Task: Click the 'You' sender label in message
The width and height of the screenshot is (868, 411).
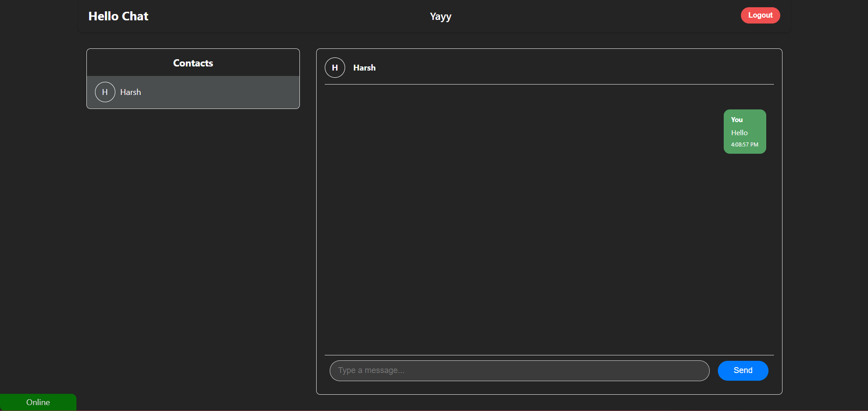Action: click(x=737, y=120)
